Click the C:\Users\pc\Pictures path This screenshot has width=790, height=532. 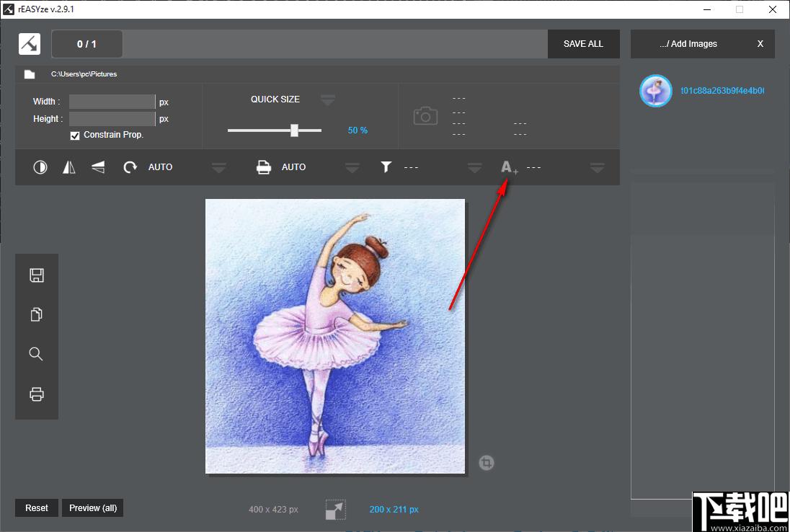coord(84,74)
